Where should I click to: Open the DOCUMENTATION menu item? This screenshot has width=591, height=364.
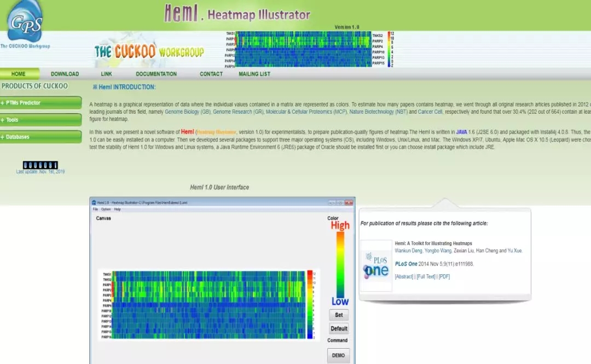(x=156, y=74)
